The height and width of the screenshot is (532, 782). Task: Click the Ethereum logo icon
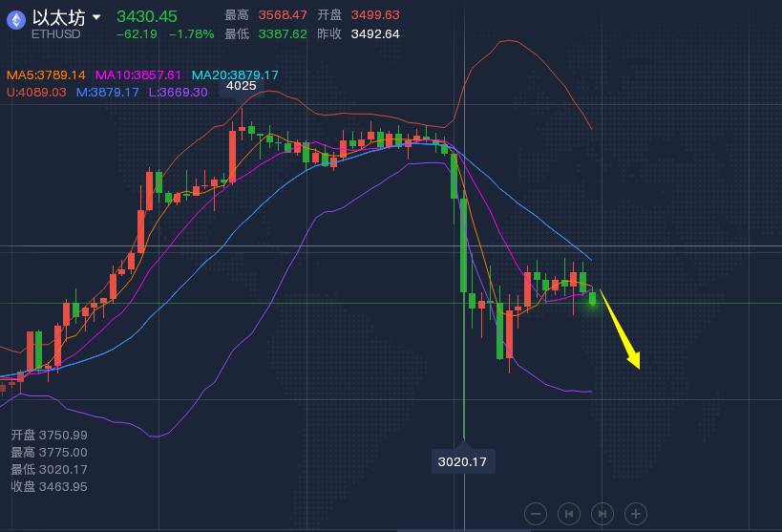16,20
